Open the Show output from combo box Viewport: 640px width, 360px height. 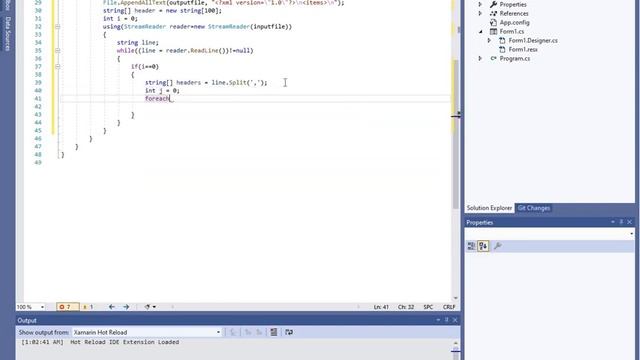coord(147,332)
